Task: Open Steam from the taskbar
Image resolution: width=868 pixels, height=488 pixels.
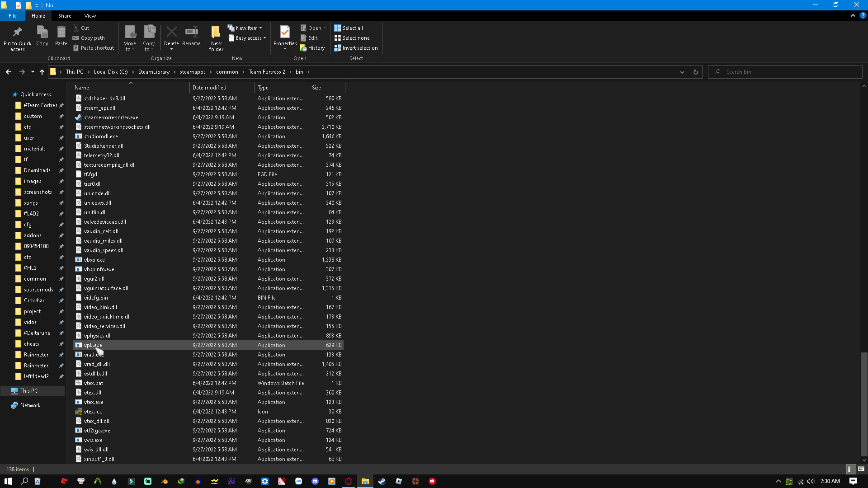Action: tap(382, 481)
